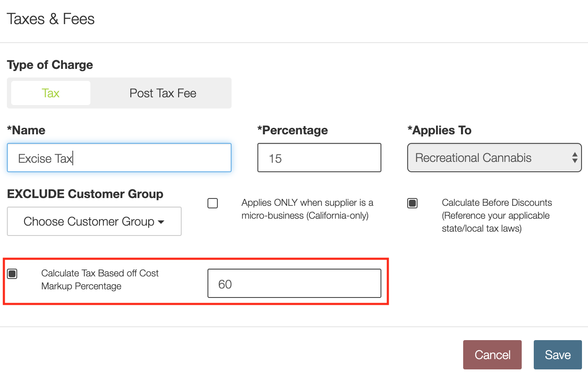Screen dimensions: 588x378
Task: Click the caret icon beside Choose Customer Group
Action: (x=161, y=222)
